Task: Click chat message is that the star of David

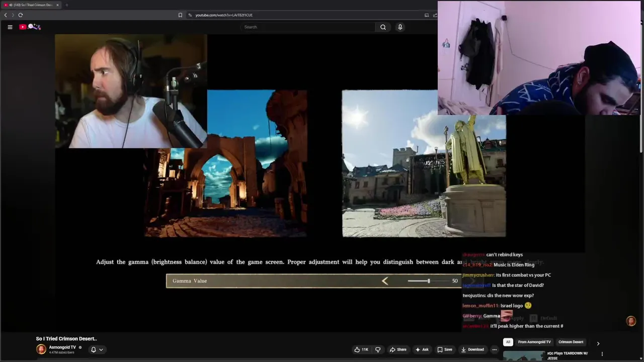Action: tap(518, 285)
